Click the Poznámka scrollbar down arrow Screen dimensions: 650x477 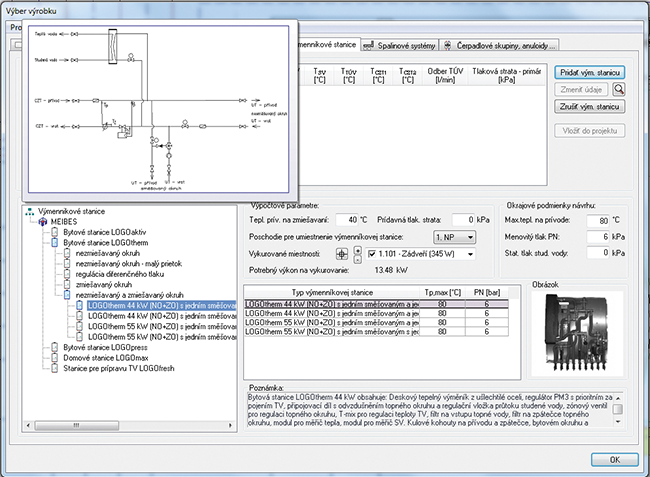618,422
